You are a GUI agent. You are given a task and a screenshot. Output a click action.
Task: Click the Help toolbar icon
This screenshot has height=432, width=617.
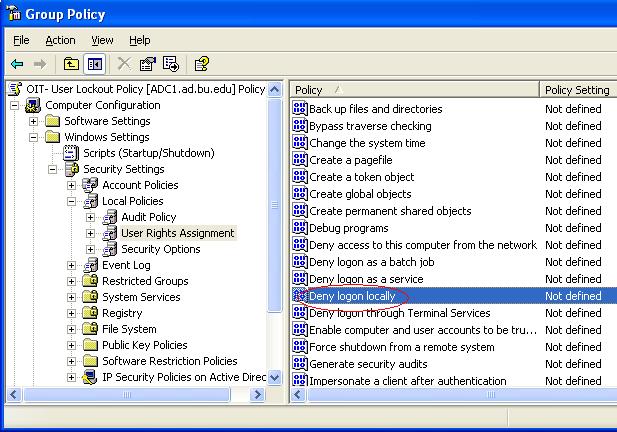(202, 64)
